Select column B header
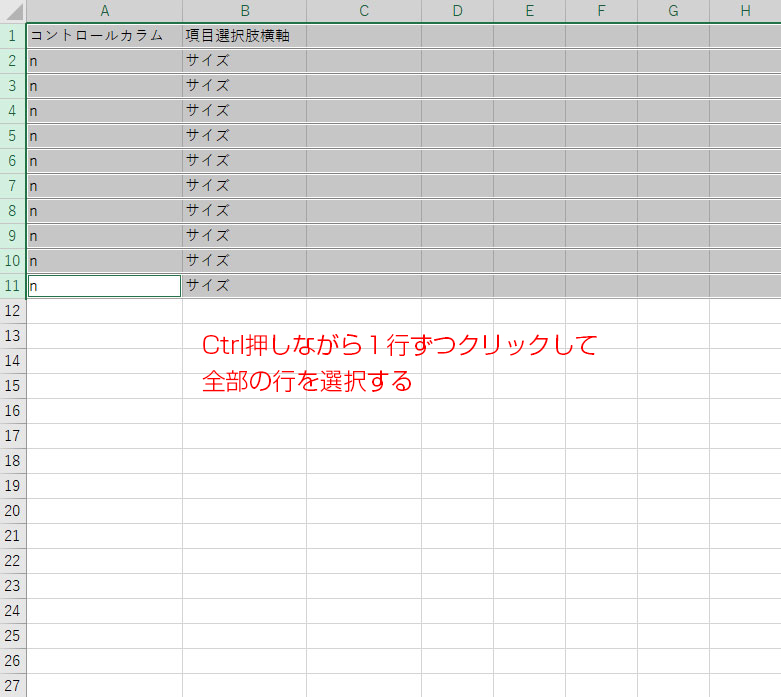The width and height of the screenshot is (781, 697). (244, 11)
